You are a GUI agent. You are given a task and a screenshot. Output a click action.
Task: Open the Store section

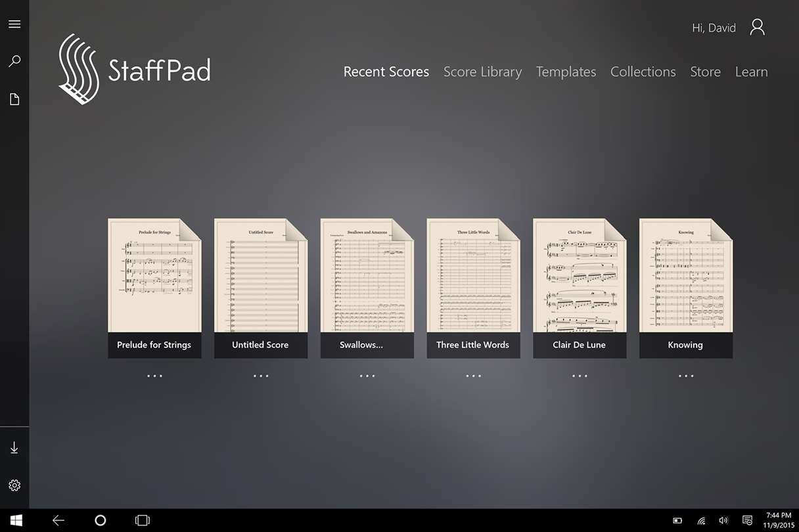coord(705,72)
